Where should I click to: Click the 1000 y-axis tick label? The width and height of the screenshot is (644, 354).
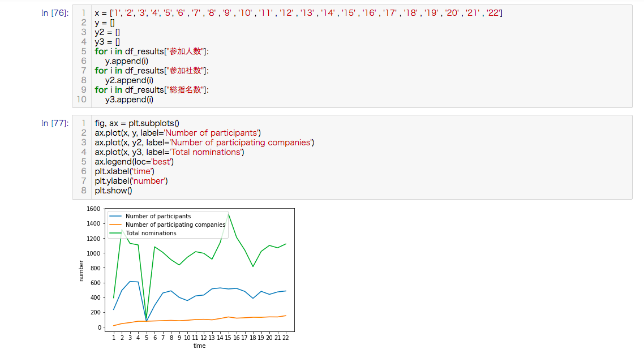[x=93, y=253]
